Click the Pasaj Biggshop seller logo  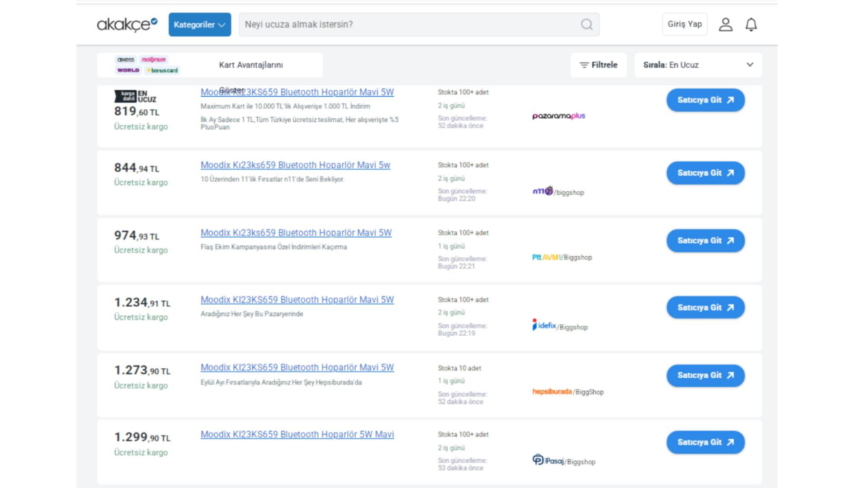pyautogui.click(x=564, y=461)
